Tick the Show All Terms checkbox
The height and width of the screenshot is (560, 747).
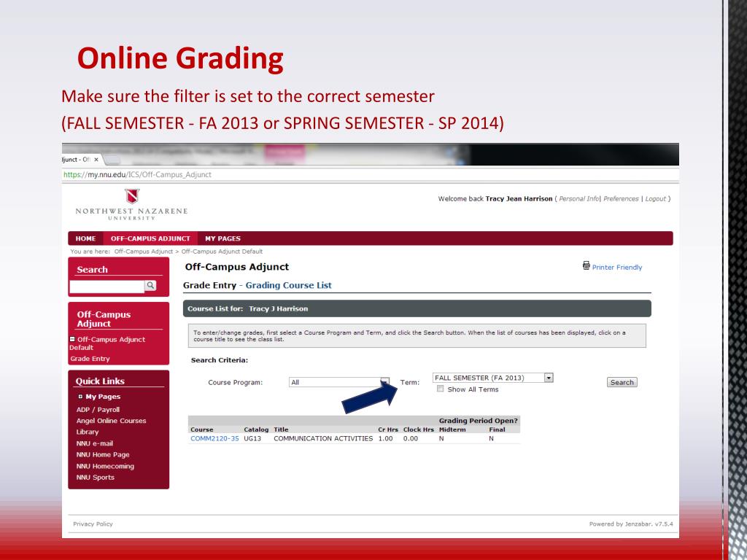(441, 389)
